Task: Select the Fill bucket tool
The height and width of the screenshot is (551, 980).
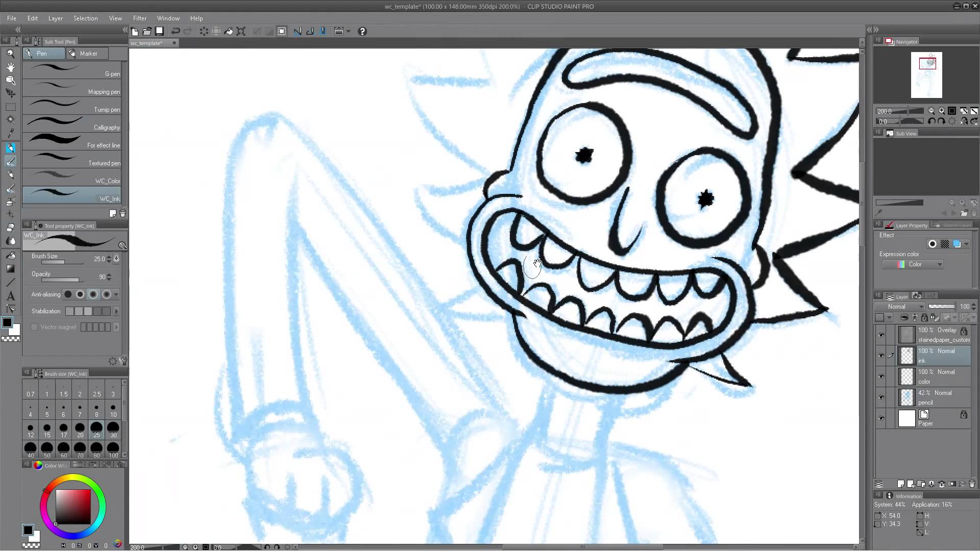Action: click(11, 255)
